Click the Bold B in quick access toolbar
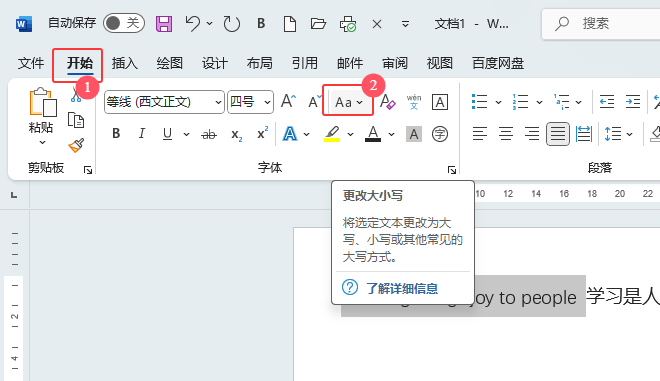 pyautogui.click(x=261, y=23)
